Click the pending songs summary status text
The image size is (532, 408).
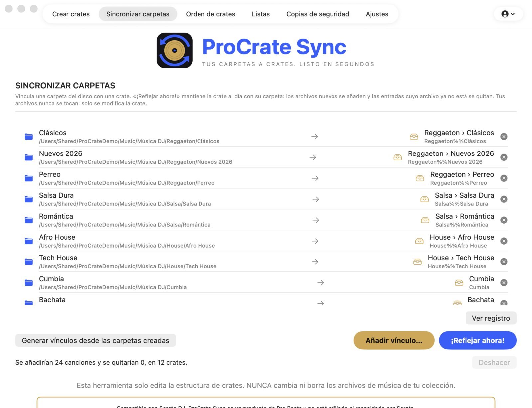pyautogui.click(x=101, y=362)
